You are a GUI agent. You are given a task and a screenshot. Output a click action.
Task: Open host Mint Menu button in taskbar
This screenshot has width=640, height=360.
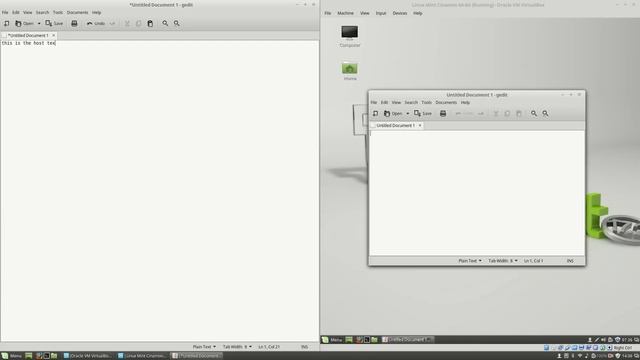tap(11, 356)
